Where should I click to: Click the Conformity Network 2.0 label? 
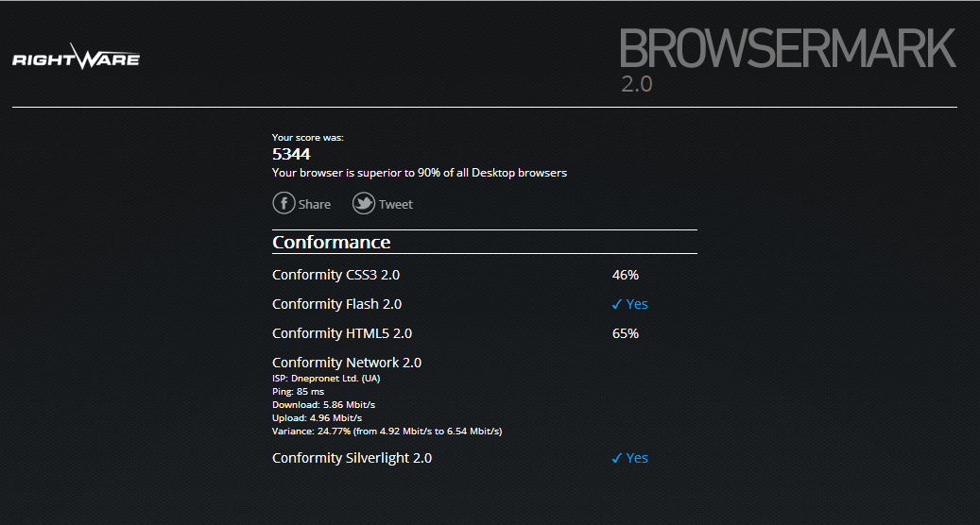pyautogui.click(x=347, y=363)
